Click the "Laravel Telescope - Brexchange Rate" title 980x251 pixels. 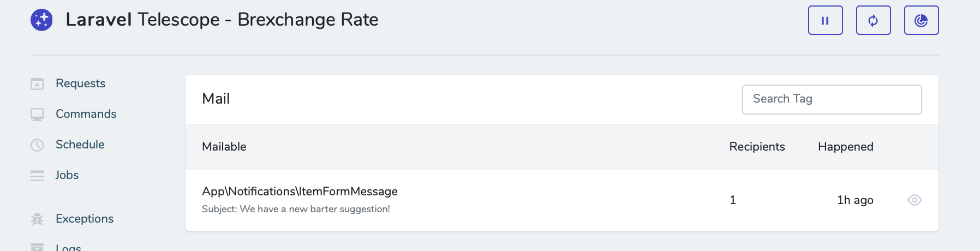pyautogui.click(x=222, y=20)
